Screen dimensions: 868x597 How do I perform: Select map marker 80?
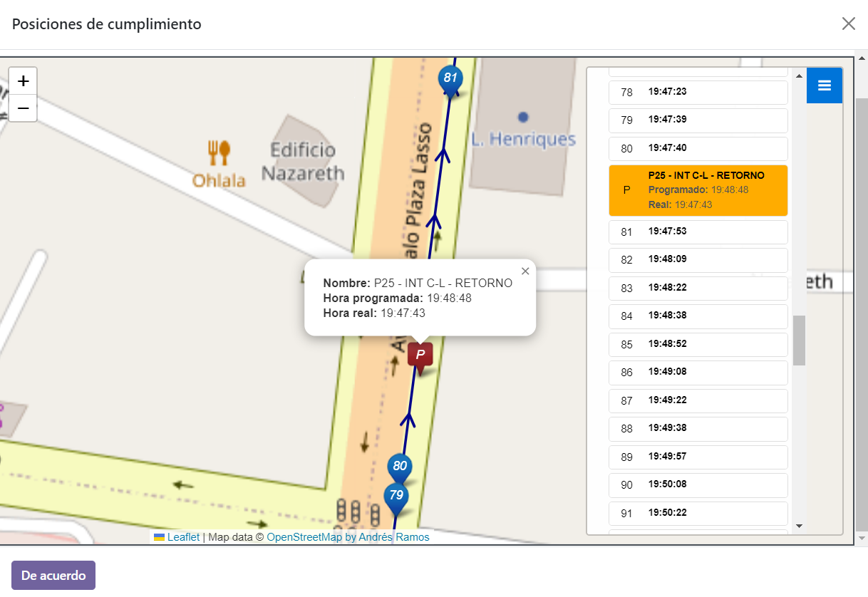coord(400,469)
